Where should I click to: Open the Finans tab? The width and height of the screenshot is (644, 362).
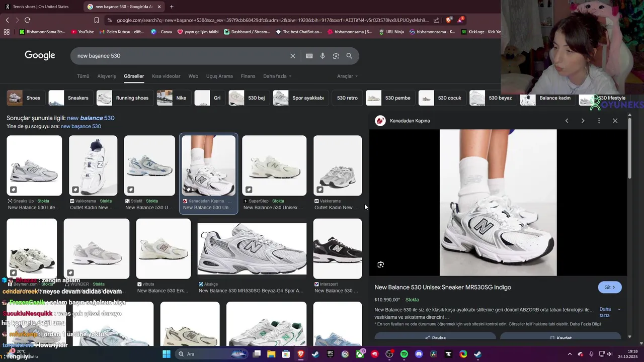tap(248, 76)
